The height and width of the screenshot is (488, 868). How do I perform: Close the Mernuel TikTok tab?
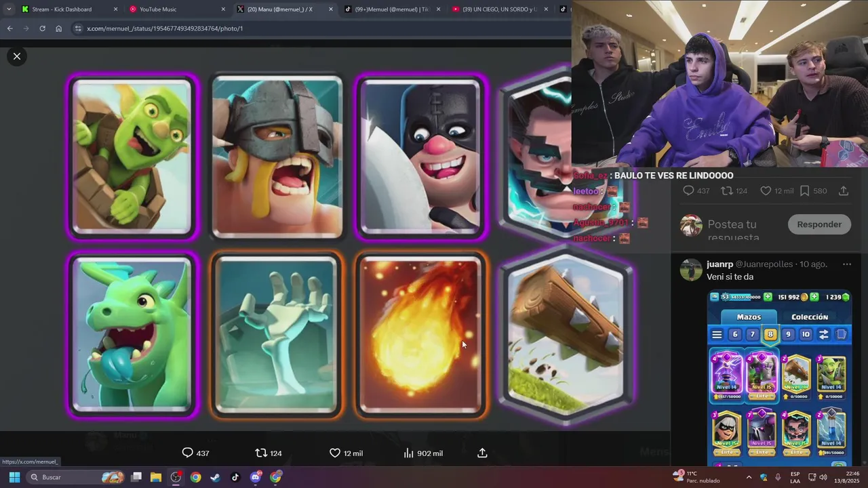438,9
